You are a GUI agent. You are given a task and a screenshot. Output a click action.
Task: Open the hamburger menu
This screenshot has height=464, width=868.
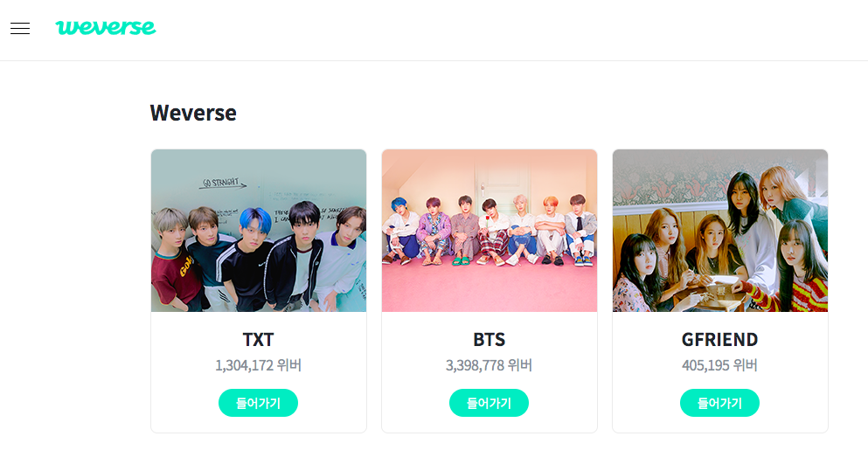point(20,28)
